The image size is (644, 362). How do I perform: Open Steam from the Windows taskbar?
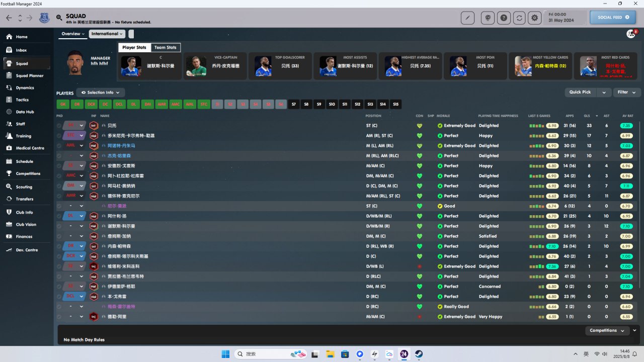pyautogui.click(x=419, y=354)
